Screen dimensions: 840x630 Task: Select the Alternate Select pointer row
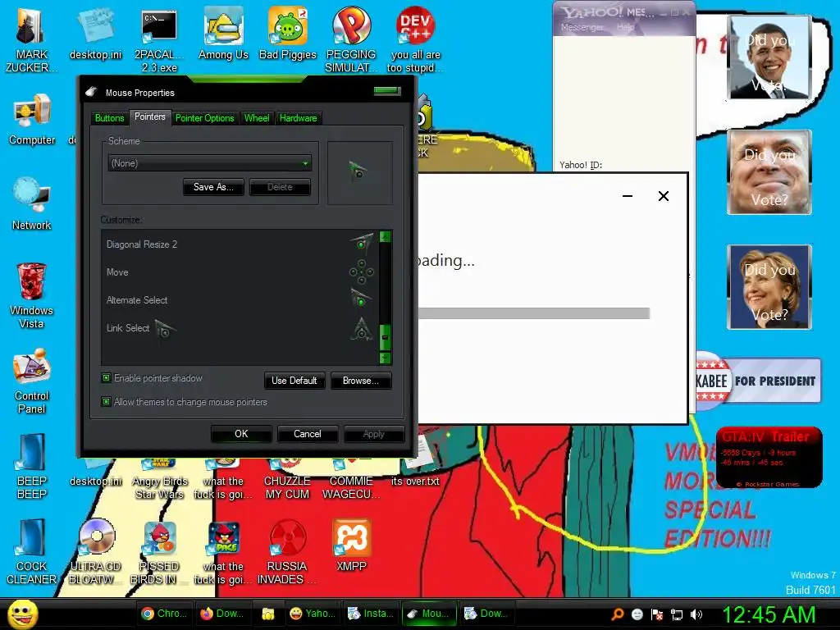[240, 300]
